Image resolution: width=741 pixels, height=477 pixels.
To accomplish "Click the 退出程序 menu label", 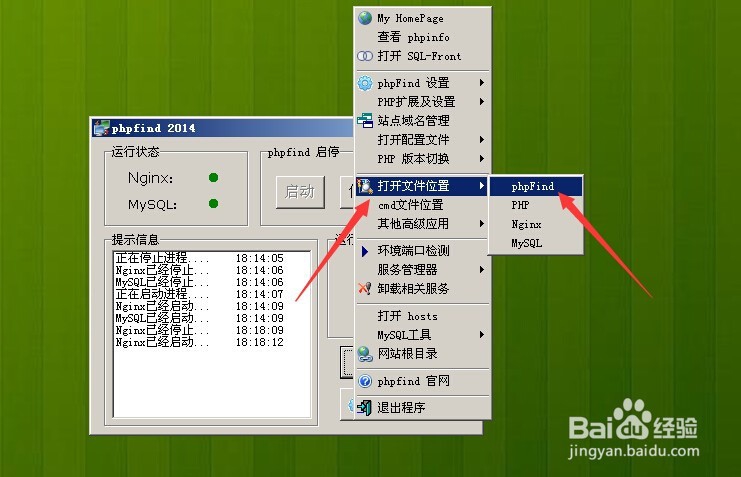I will point(401,408).
